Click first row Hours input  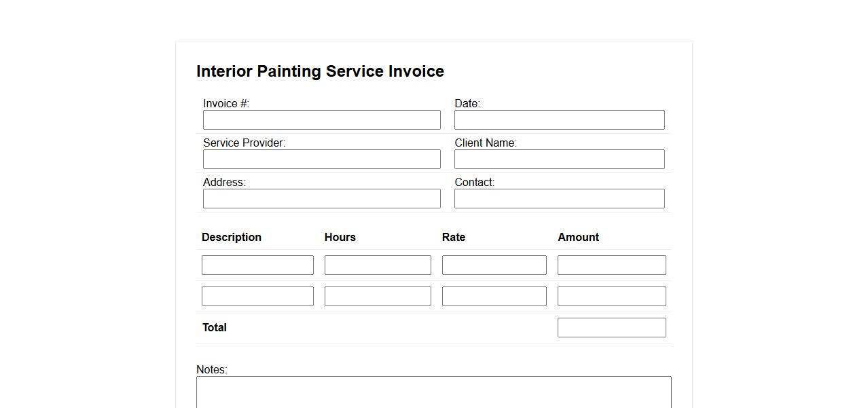[378, 265]
